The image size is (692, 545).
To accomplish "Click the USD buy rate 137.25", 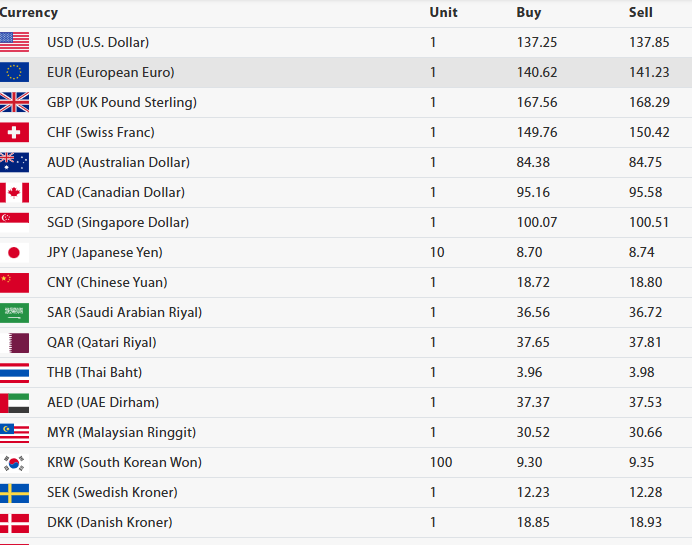I will pos(536,42).
